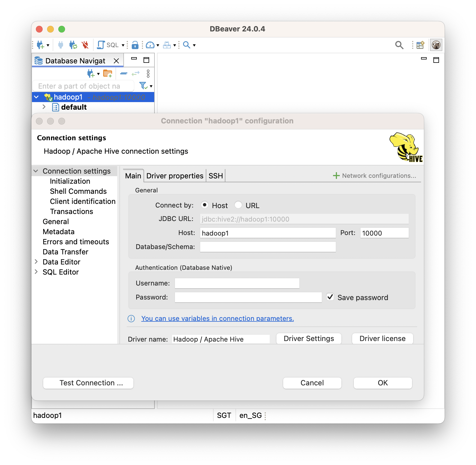Click the Database/Schema input field
The width and height of the screenshot is (476, 465).
[x=268, y=247]
